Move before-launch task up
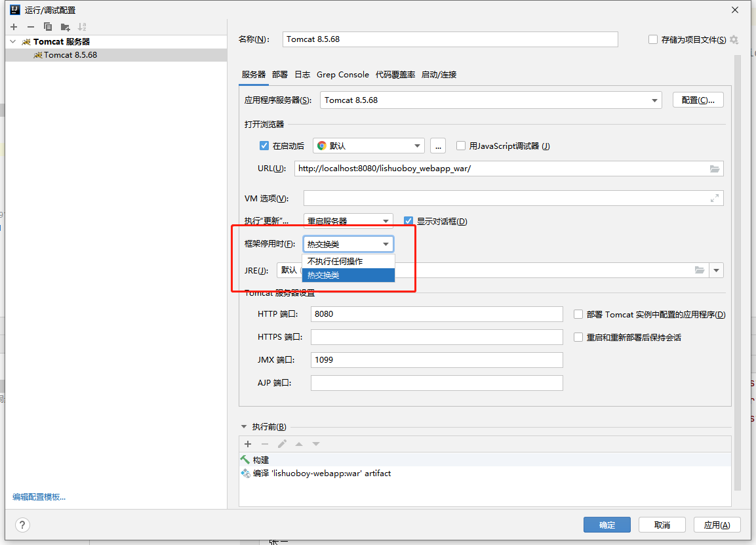Image resolution: width=756 pixels, height=545 pixels. pyautogui.click(x=299, y=444)
